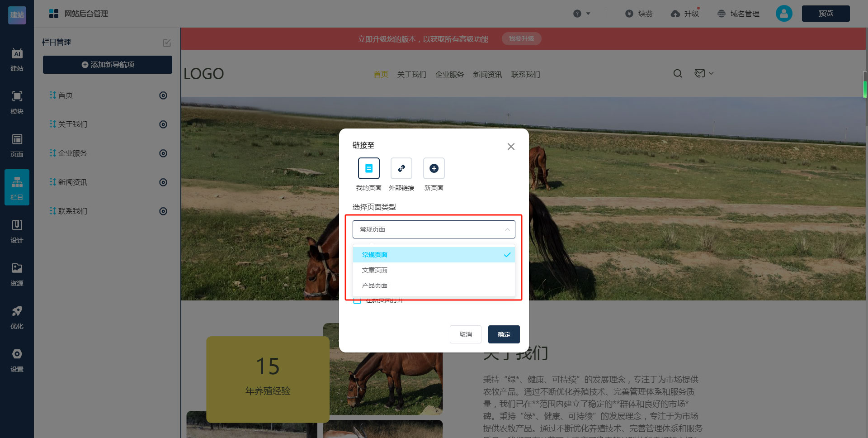Open the 页面 pages sidebar section
The height and width of the screenshot is (438, 868).
17,146
